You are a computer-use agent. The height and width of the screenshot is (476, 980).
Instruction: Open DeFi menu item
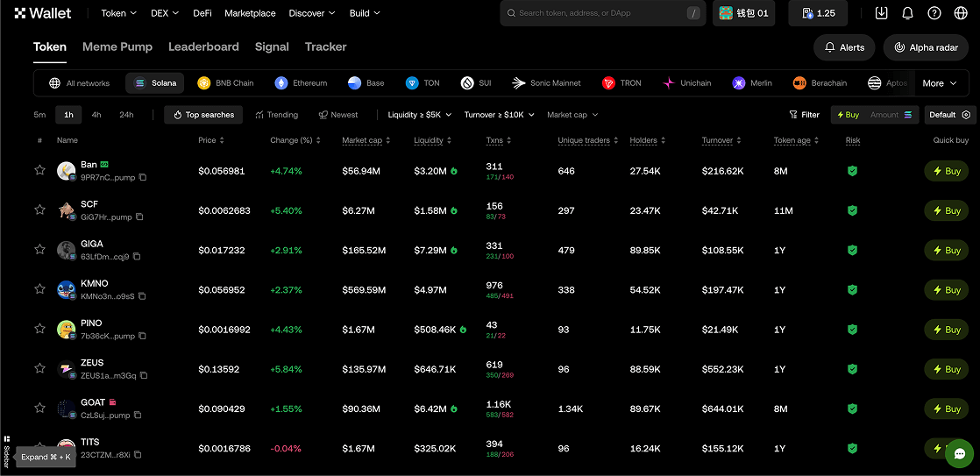click(202, 13)
